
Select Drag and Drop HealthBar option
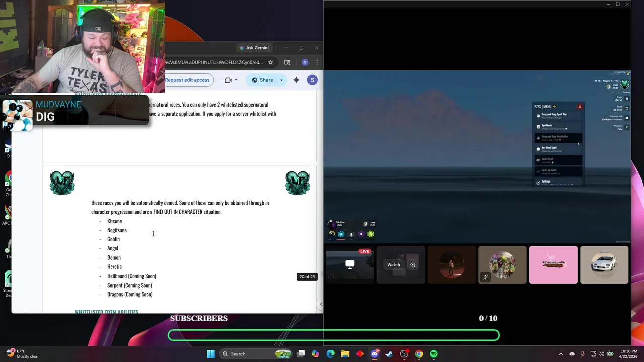tap(557, 138)
